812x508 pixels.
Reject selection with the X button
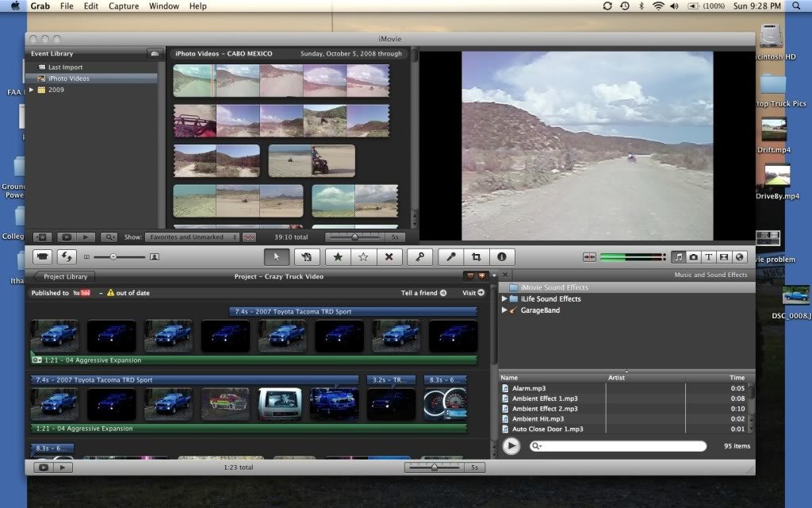(389, 256)
